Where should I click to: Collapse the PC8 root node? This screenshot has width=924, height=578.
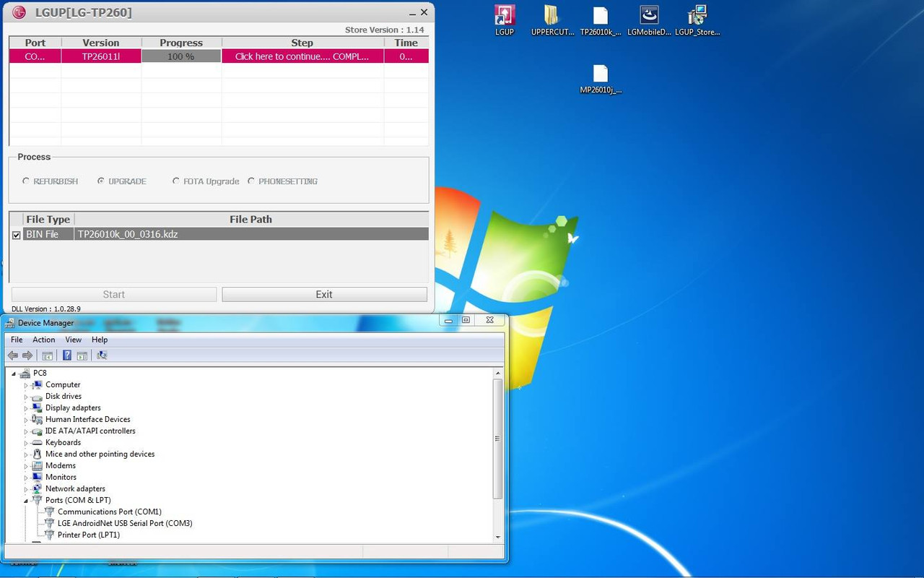point(14,374)
